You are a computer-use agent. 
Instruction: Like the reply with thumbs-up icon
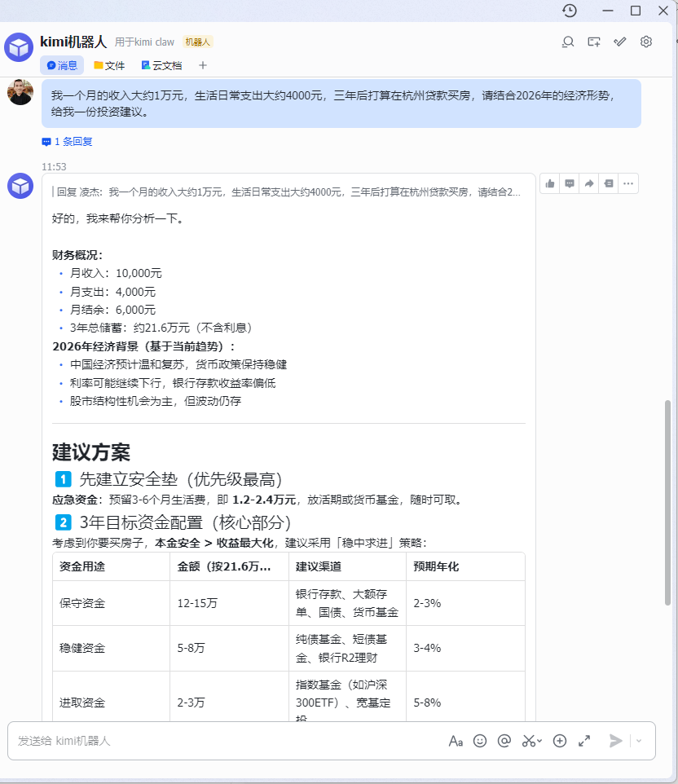550,184
